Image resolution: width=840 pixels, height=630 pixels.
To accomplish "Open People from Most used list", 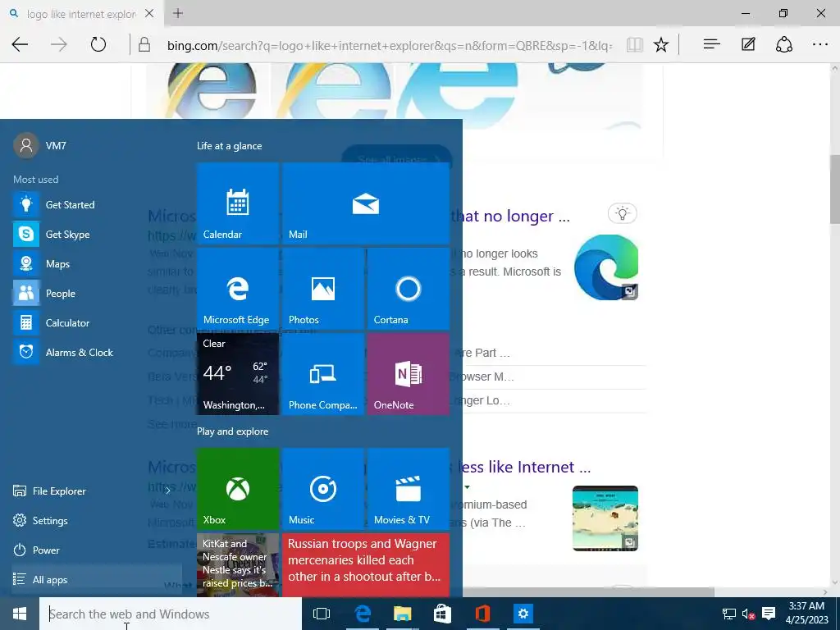I will click(x=97, y=293).
